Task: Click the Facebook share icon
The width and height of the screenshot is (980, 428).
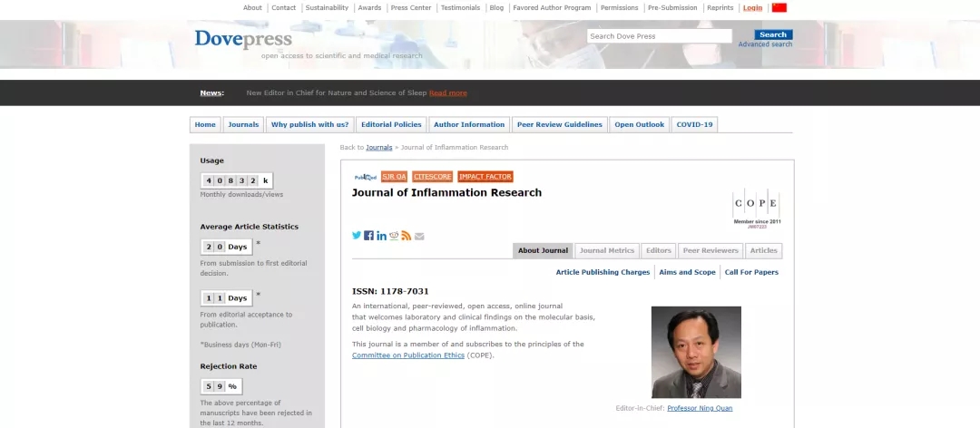Action: point(369,236)
